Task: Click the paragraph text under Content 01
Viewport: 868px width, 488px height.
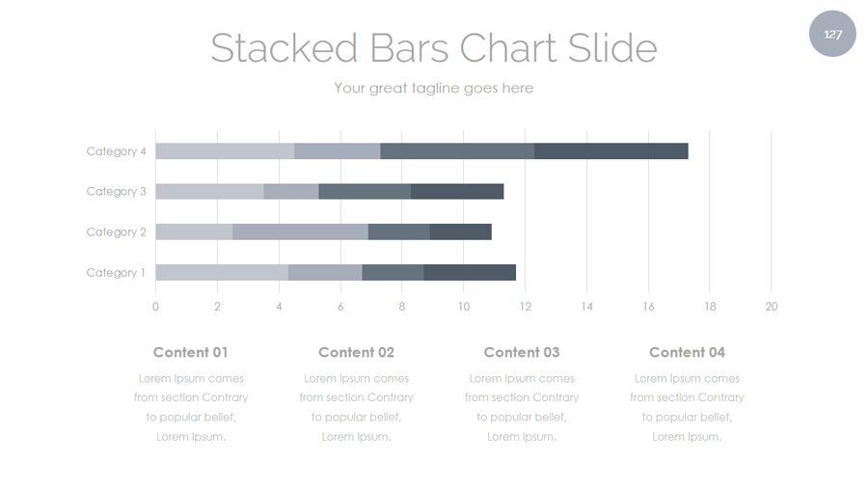Action: pyautogui.click(x=191, y=407)
